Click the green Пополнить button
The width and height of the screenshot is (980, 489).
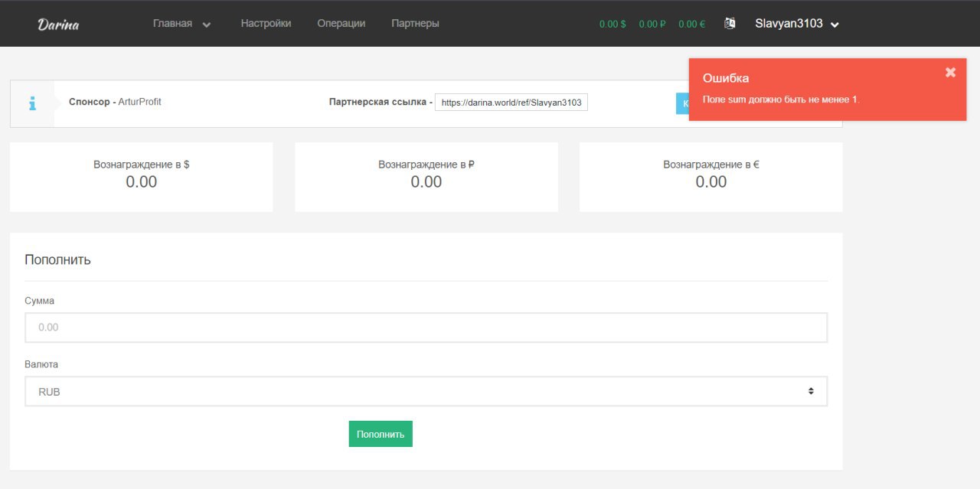[381, 434]
